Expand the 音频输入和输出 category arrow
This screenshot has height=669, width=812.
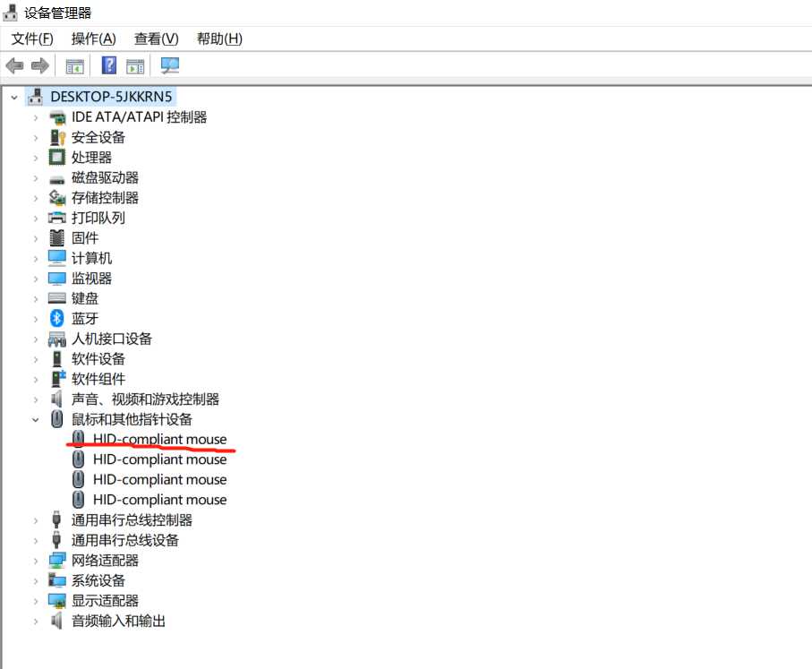click(x=35, y=622)
